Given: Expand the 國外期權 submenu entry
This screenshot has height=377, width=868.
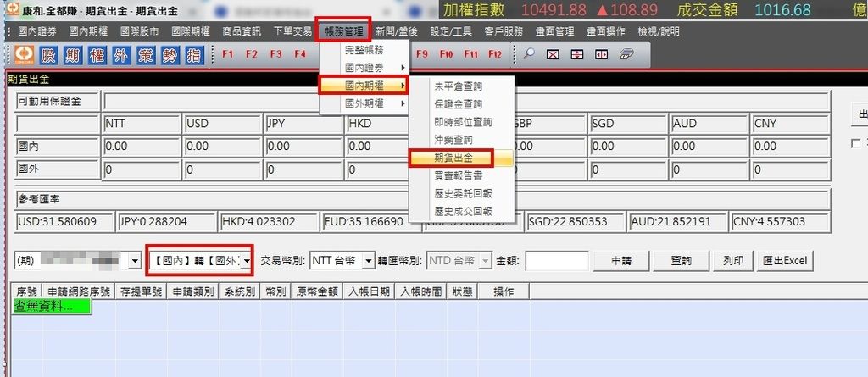Looking at the screenshot, I should 364,103.
